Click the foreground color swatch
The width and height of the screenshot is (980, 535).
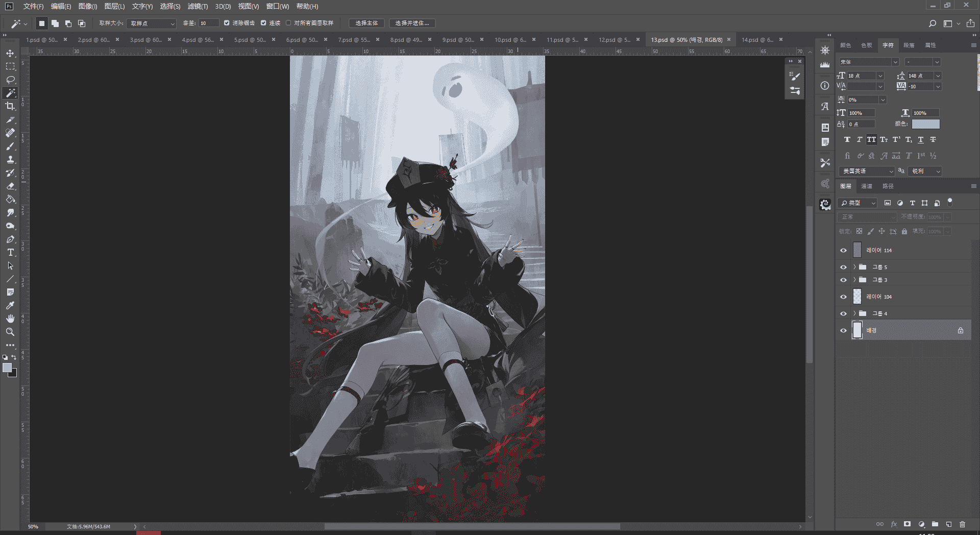(7, 368)
